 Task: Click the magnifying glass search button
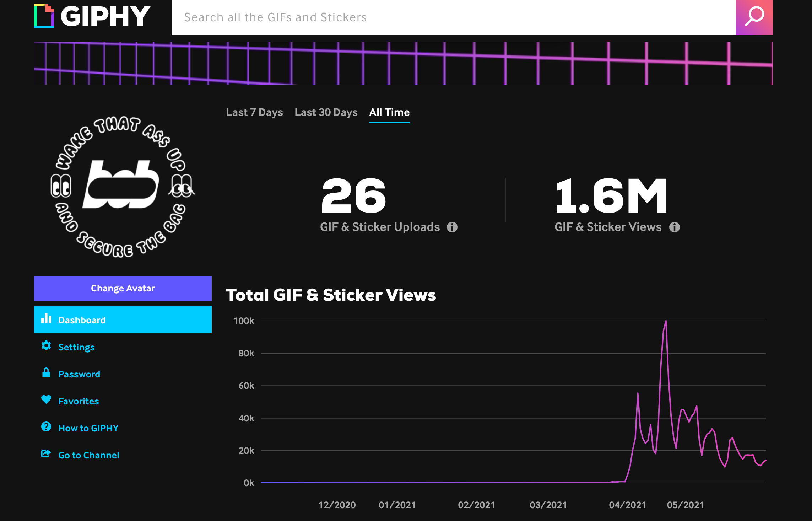[754, 17]
